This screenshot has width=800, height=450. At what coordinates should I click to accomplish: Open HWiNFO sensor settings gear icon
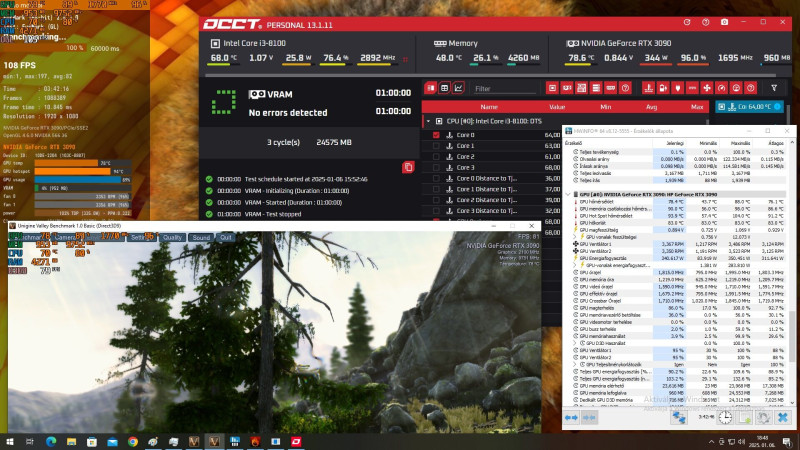tap(763, 417)
